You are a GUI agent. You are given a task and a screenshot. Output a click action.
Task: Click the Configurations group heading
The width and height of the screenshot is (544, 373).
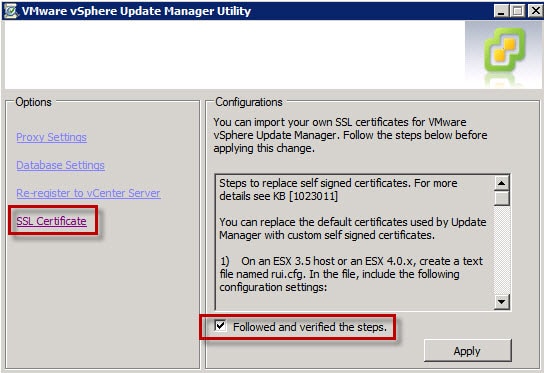coord(249,102)
